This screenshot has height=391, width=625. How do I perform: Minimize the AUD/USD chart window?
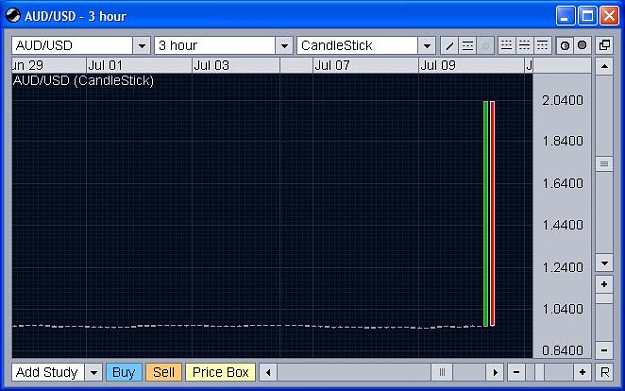565,16
